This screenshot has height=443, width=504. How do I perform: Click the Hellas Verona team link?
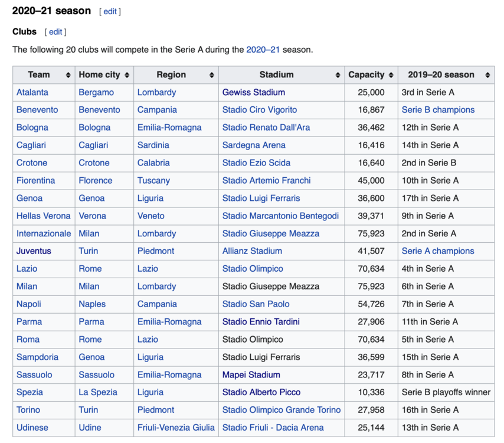[43, 216]
